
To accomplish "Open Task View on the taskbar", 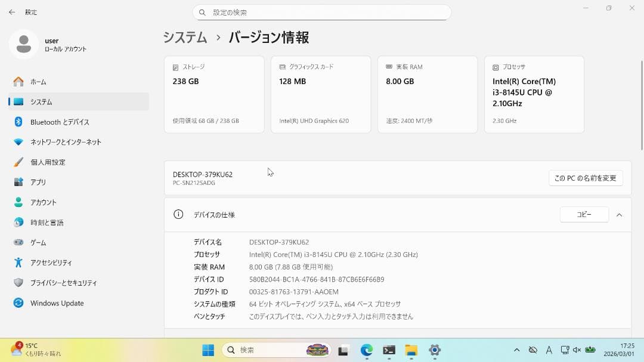I will 343,351.
